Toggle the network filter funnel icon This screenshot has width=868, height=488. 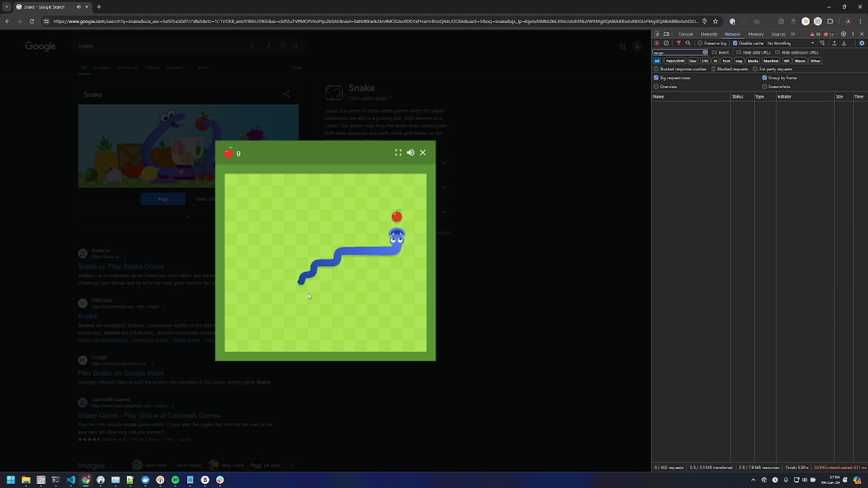click(679, 43)
